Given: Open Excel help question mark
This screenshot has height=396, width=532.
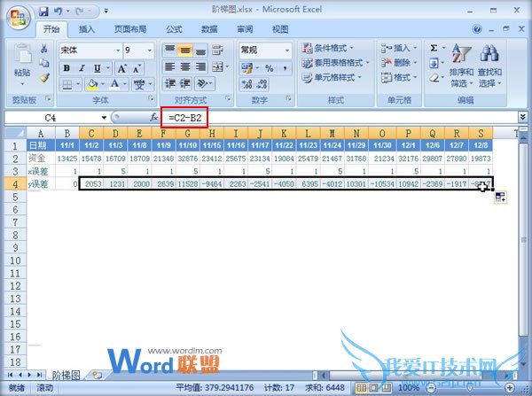Looking at the screenshot, I should [477, 29].
